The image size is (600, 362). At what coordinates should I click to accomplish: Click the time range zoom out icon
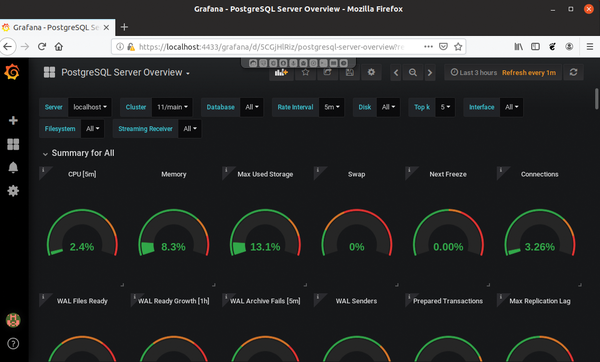tap(412, 73)
